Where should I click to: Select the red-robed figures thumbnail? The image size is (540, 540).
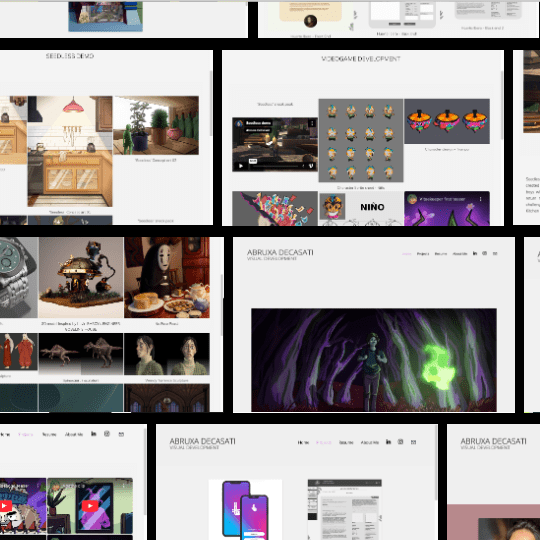point(19,352)
